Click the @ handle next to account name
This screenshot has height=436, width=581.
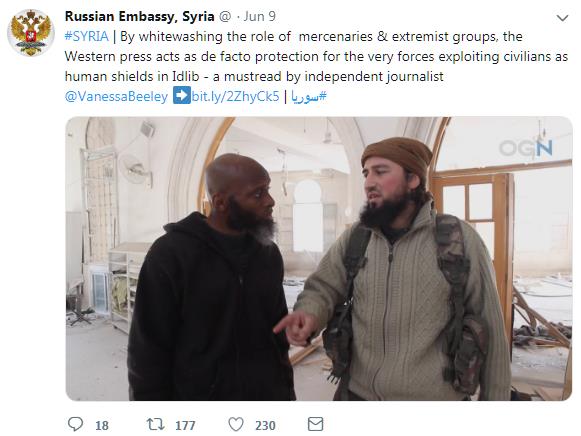tap(225, 17)
